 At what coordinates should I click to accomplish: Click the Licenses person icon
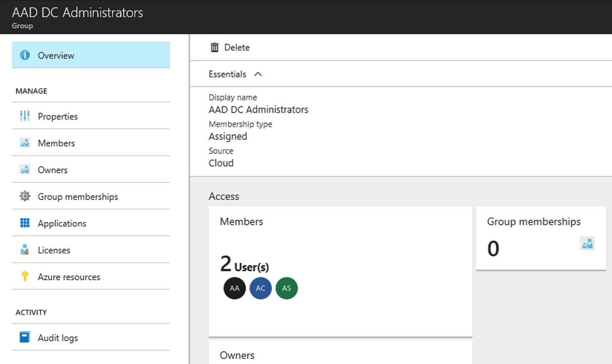(25, 250)
